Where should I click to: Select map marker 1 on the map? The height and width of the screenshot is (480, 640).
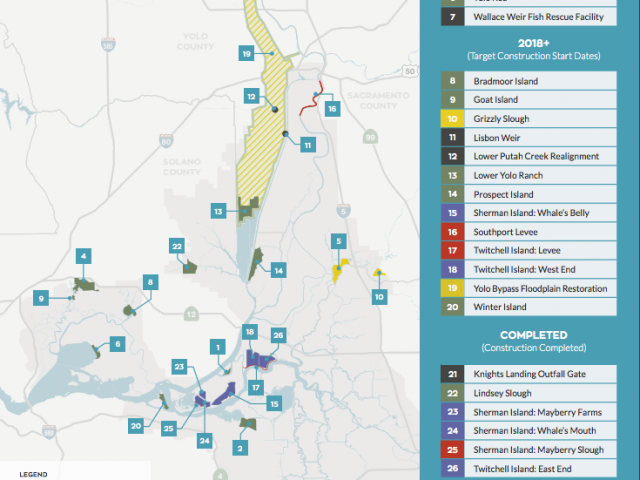point(218,347)
